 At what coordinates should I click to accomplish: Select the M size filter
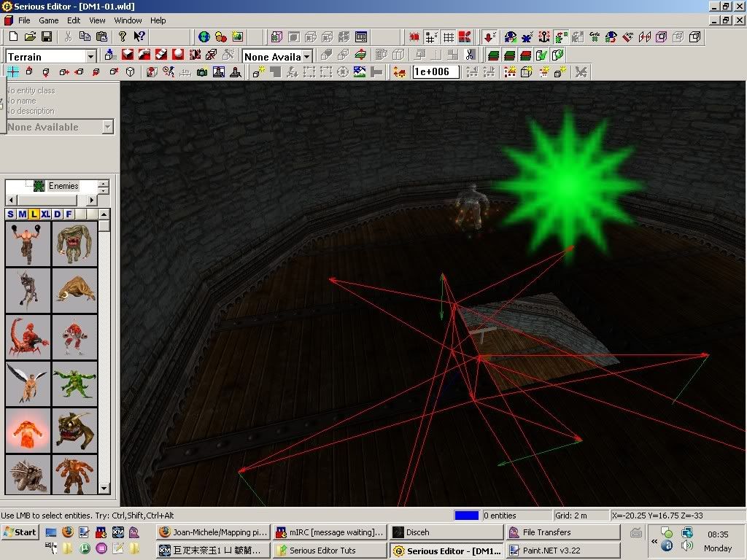23,214
